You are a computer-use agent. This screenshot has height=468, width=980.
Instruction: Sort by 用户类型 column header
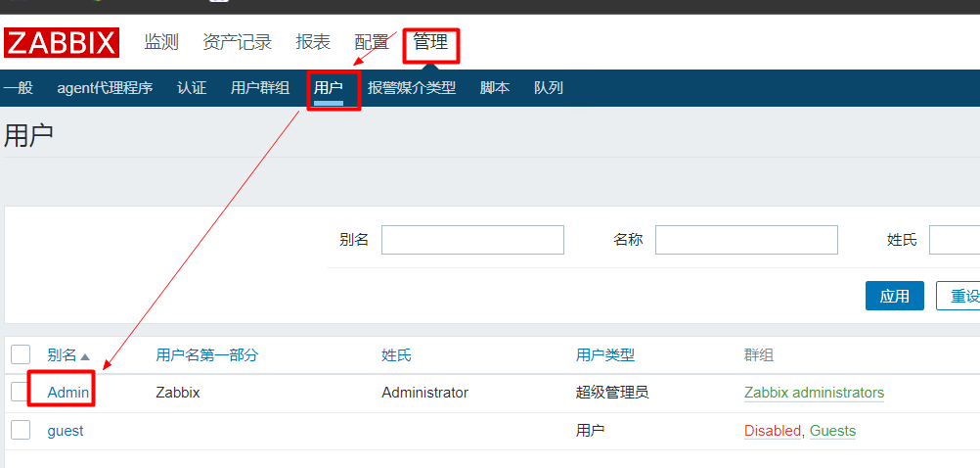point(605,355)
